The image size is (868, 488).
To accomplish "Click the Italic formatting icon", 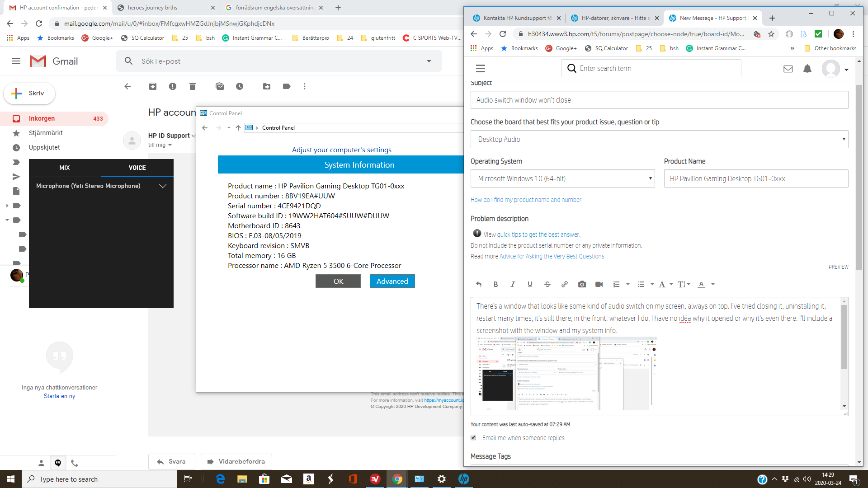I will tap(513, 284).
